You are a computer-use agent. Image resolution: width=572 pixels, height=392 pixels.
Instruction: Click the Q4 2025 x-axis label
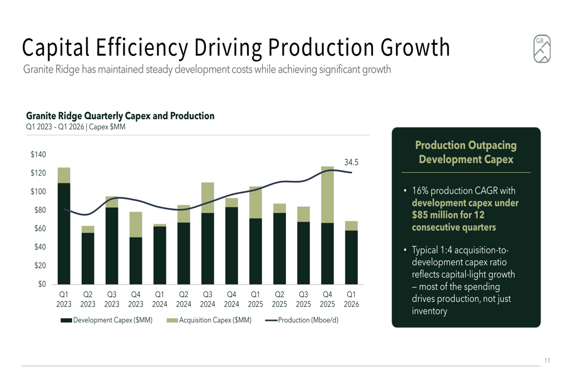pos(327,299)
